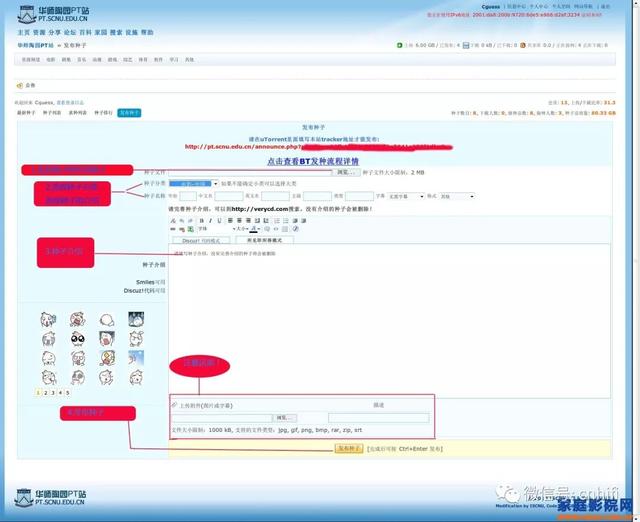The height and width of the screenshot is (522, 640).
Task: Insert unordered list in the editor
Action: [x=286, y=221]
